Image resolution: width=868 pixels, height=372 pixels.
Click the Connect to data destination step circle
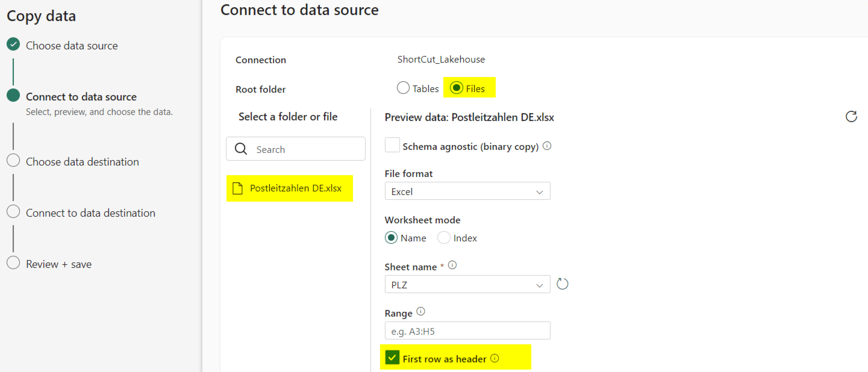tap(13, 211)
